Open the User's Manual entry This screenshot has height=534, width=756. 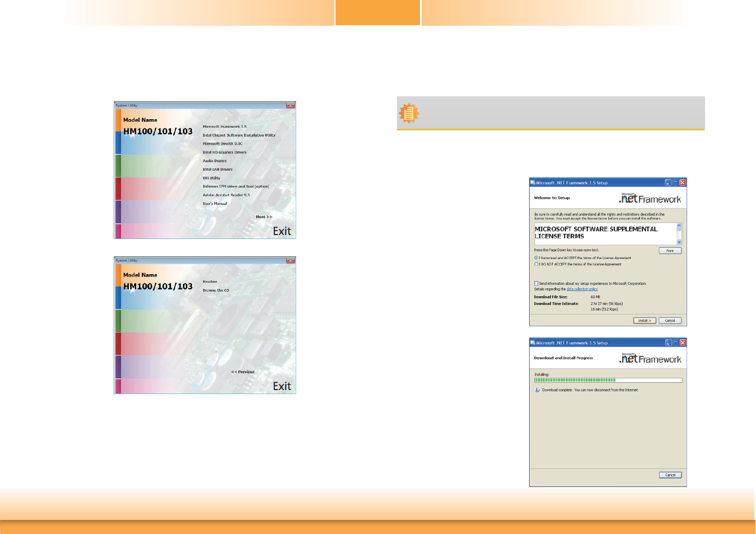coord(214,204)
